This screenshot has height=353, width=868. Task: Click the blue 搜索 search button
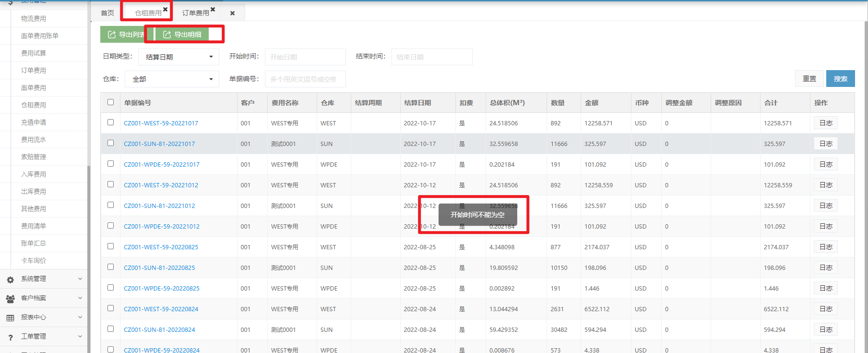pos(841,79)
